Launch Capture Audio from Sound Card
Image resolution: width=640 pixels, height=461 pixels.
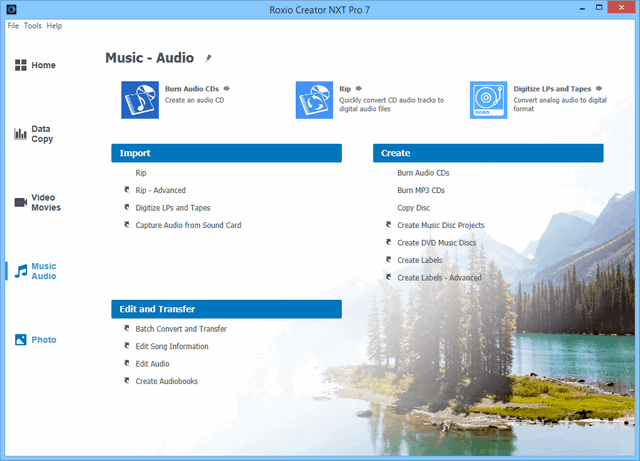[x=188, y=225]
